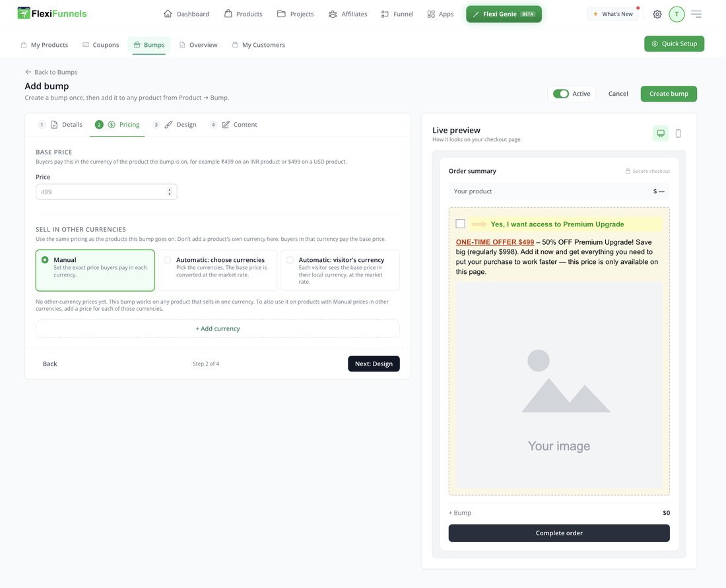
Task: Select Automatic: choose currencies option
Action: click(x=218, y=271)
